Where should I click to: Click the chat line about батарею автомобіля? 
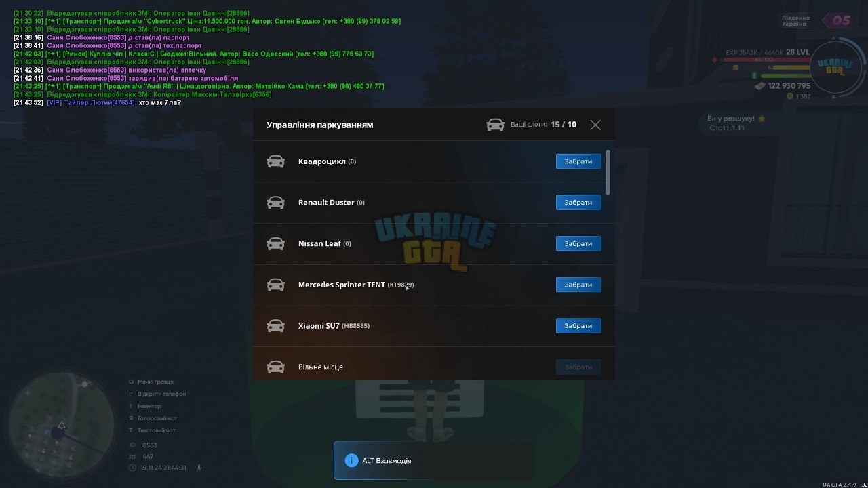(126, 78)
